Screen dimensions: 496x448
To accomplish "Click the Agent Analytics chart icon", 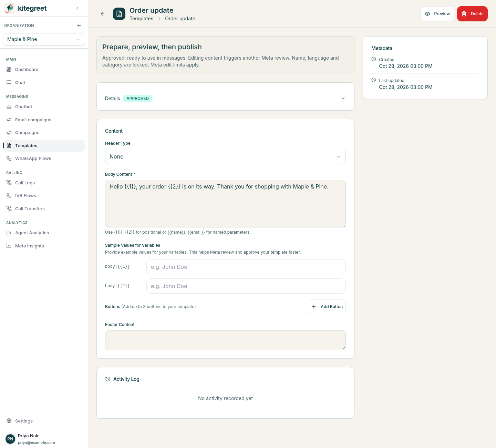I will [x=9, y=233].
